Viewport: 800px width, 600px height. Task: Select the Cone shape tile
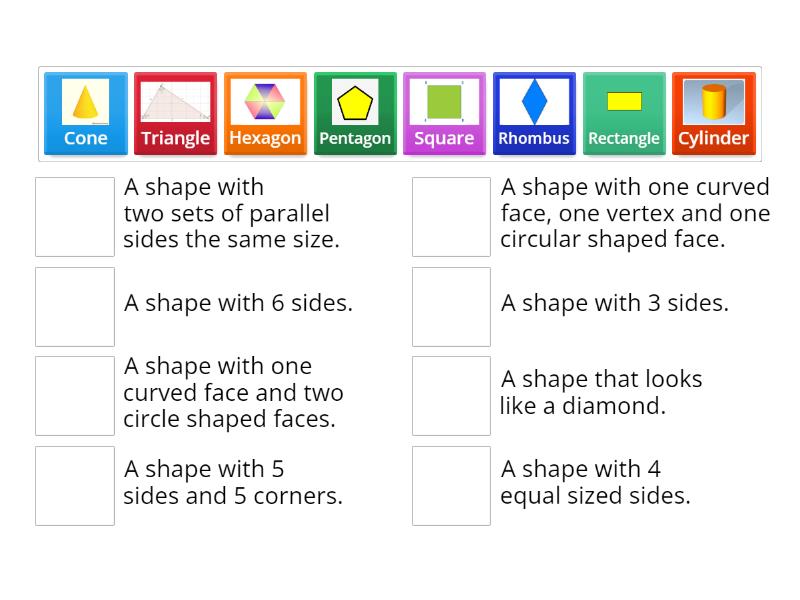pos(85,112)
